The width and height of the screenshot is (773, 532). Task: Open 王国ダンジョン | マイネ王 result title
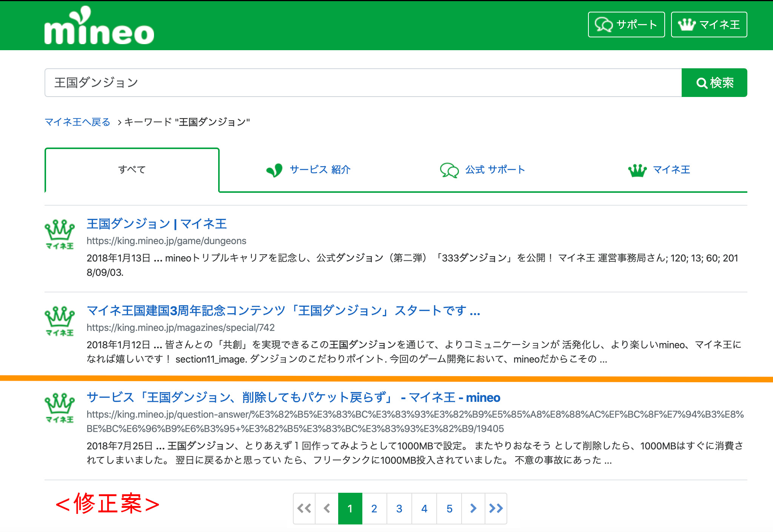point(157,224)
